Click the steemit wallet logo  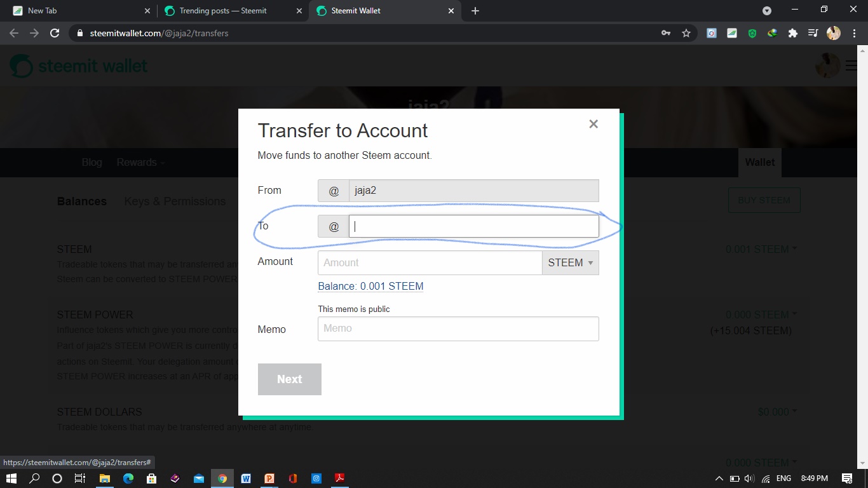pyautogui.click(x=78, y=65)
